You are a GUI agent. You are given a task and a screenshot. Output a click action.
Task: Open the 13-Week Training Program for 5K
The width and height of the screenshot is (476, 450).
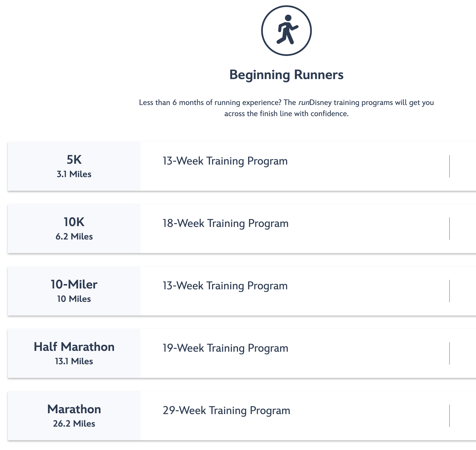coord(225,161)
